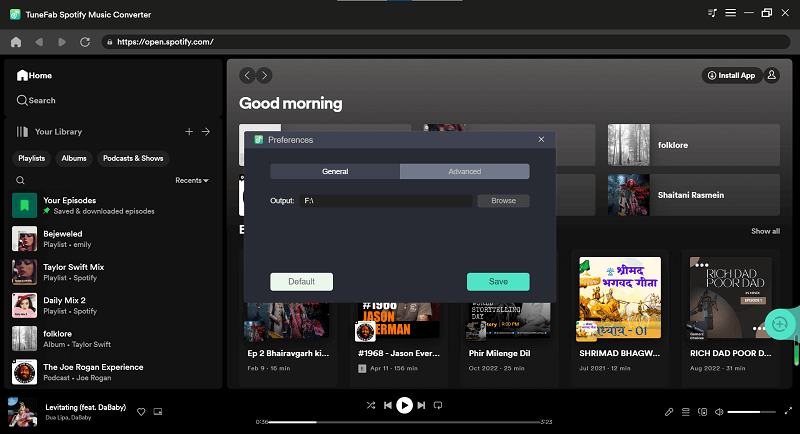Open the user profile menu
The height and width of the screenshot is (434, 800).
pyautogui.click(x=771, y=75)
